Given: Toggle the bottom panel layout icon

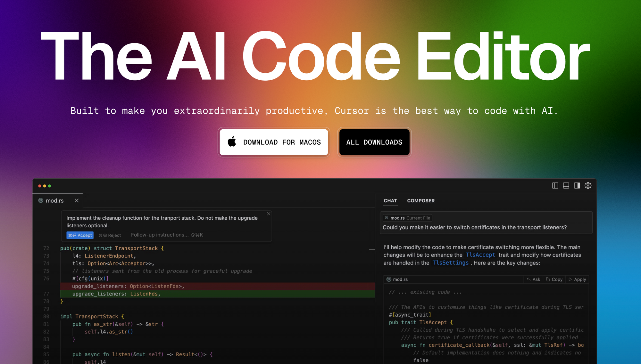Looking at the screenshot, I should 566,186.
